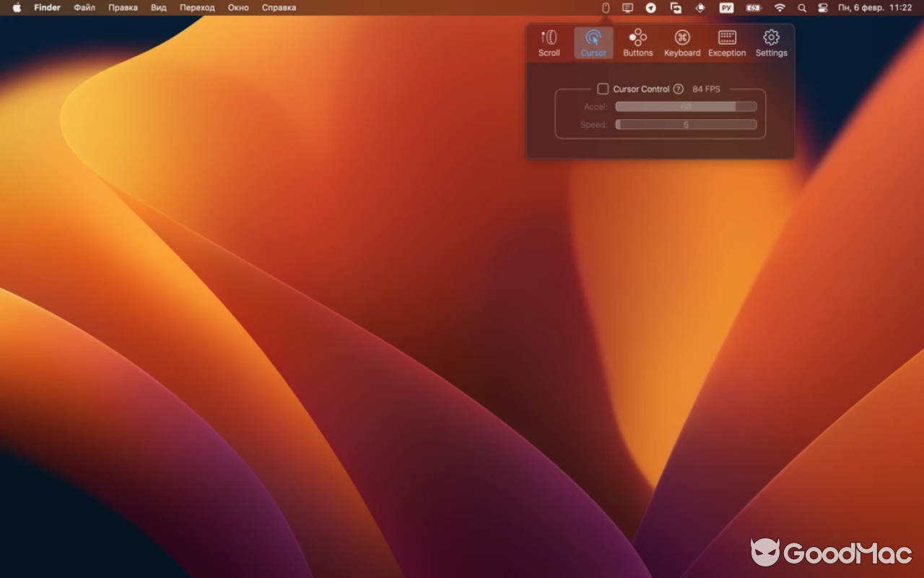Image resolution: width=924 pixels, height=578 pixels.
Task: Open the Buttons configuration panel
Action: coord(637,41)
